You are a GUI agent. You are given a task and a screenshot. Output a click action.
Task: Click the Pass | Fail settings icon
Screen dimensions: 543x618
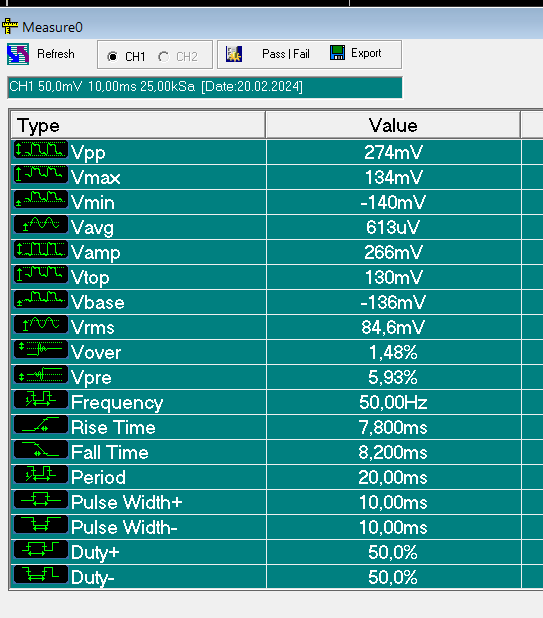pos(234,54)
